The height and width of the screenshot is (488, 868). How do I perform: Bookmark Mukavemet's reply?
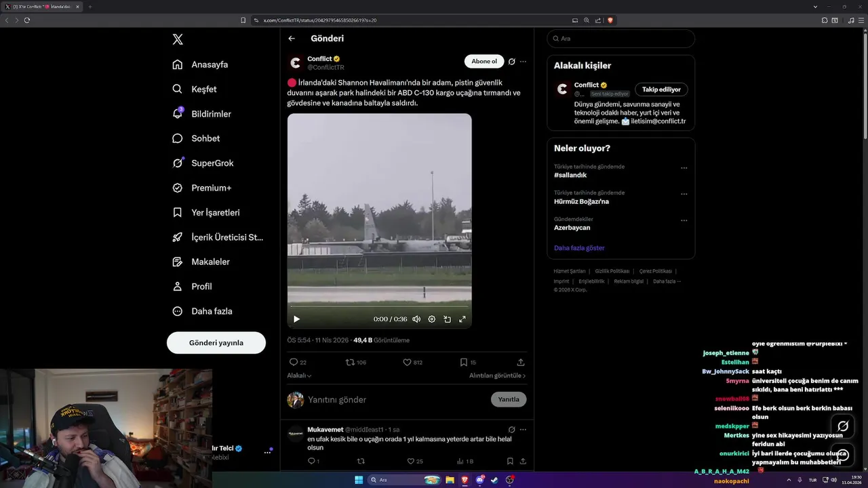pyautogui.click(x=510, y=462)
